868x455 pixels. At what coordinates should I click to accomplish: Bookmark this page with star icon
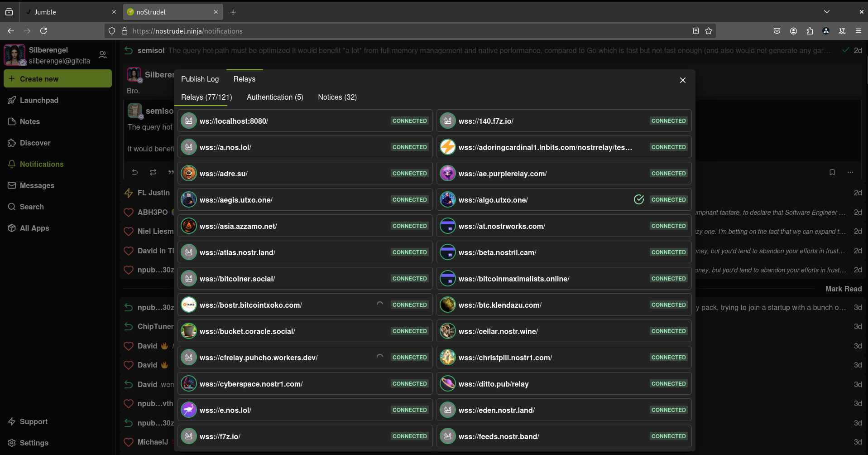click(709, 31)
